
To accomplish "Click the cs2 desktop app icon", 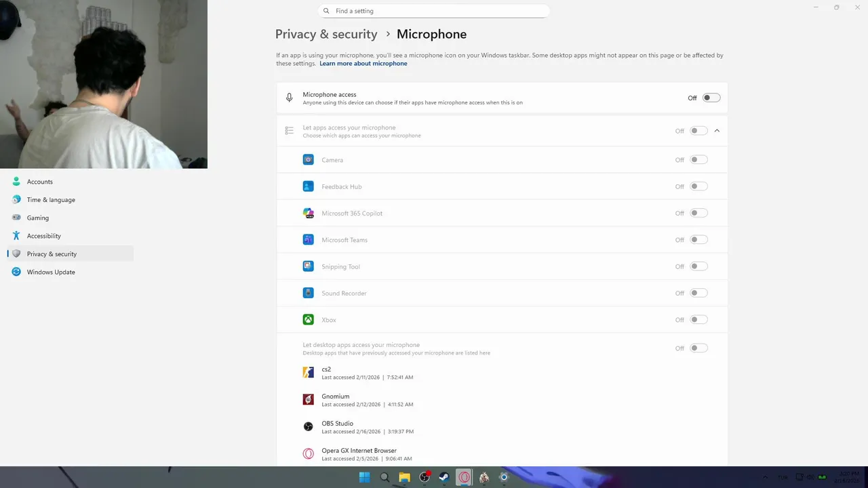I will click(x=309, y=373).
